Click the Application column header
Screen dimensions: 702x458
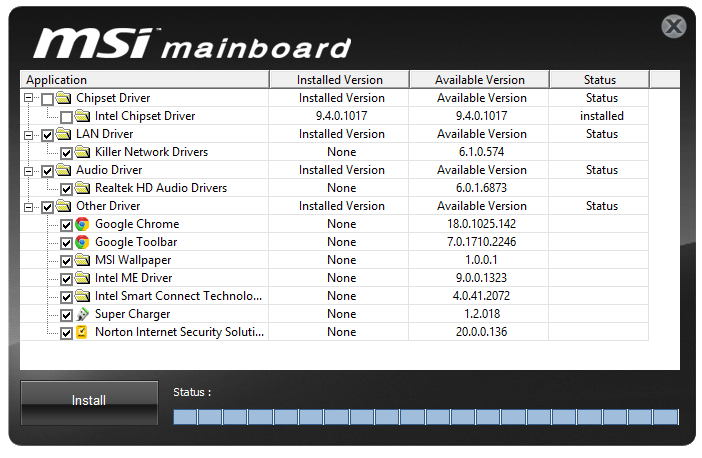click(145, 80)
